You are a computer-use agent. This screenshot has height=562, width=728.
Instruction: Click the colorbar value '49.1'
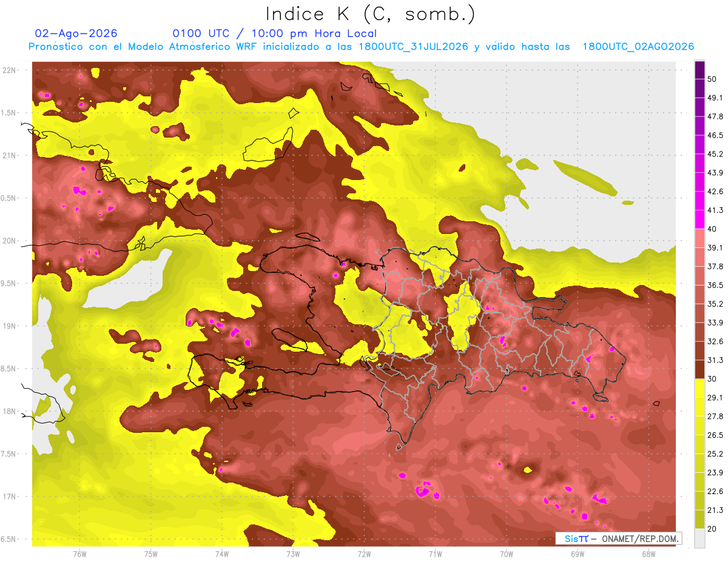(716, 98)
